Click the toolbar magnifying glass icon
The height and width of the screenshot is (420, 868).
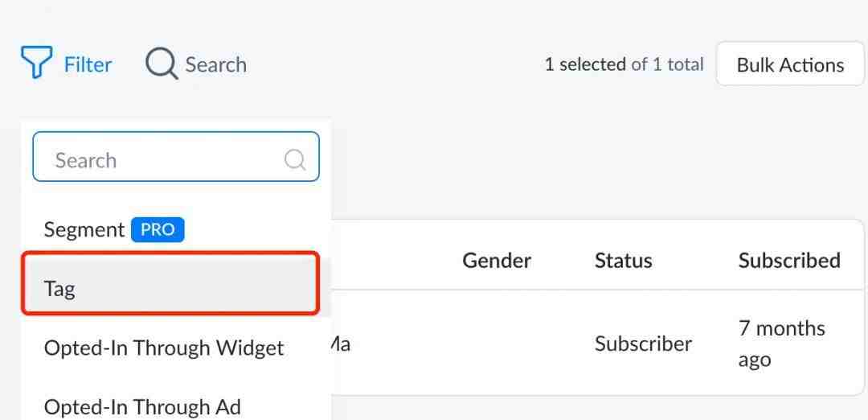(x=162, y=64)
